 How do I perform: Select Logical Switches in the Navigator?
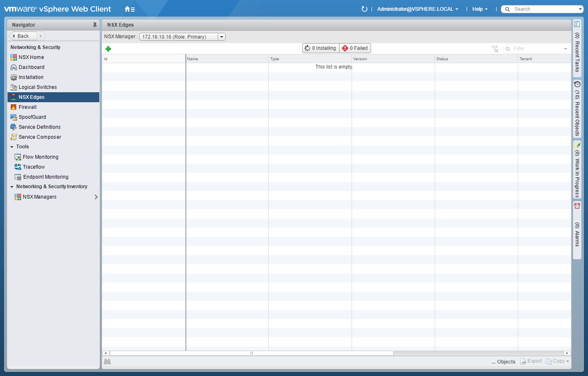point(37,87)
